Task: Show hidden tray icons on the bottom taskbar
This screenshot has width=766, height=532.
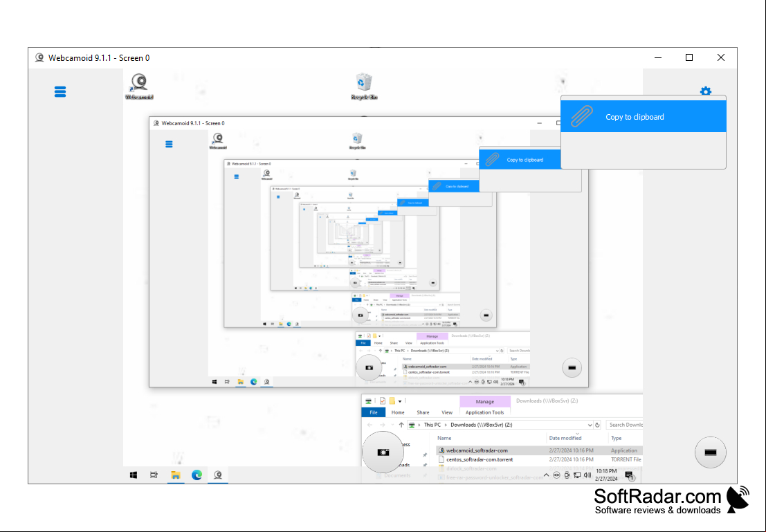Action: click(x=546, y=475)
